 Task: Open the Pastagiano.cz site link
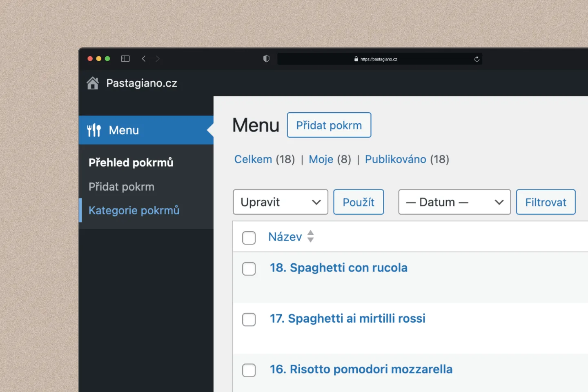[x=142, y=83]
